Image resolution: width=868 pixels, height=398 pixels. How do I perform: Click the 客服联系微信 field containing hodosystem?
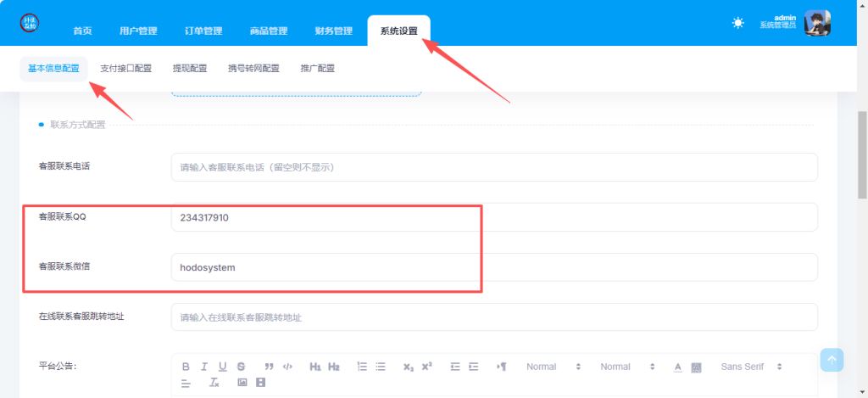tap(494, 267)
